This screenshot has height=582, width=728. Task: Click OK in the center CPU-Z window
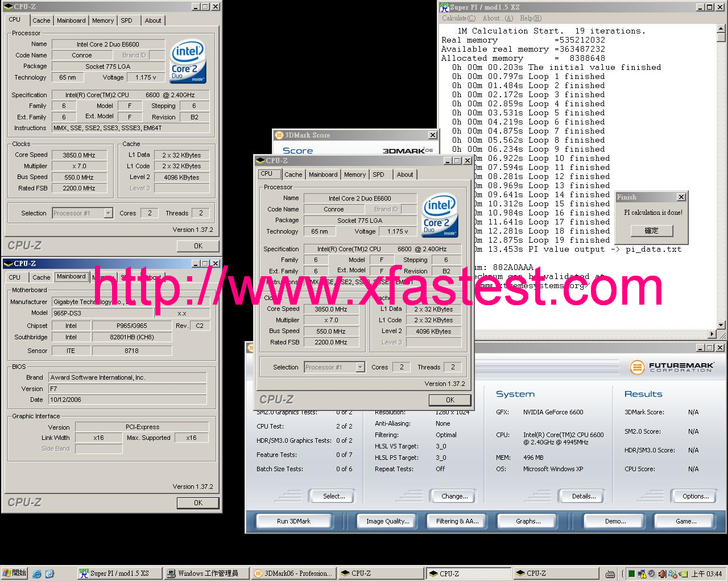tap(450, 400)
